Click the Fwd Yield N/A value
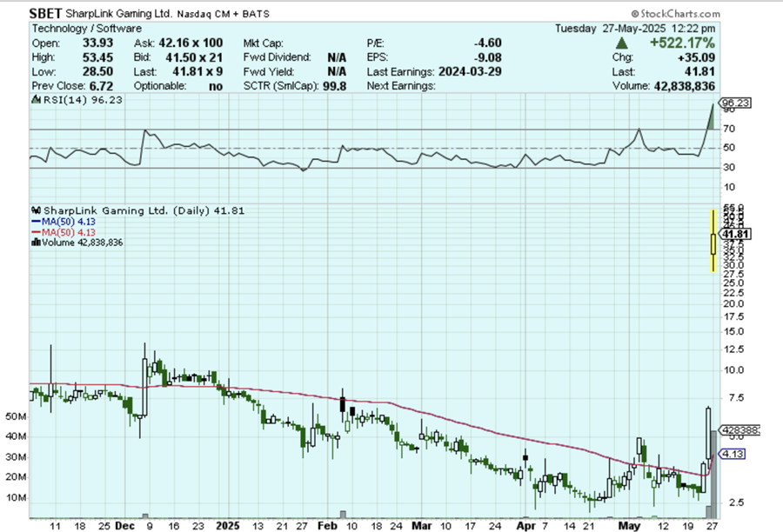The image size is (783, 532). 337,71
